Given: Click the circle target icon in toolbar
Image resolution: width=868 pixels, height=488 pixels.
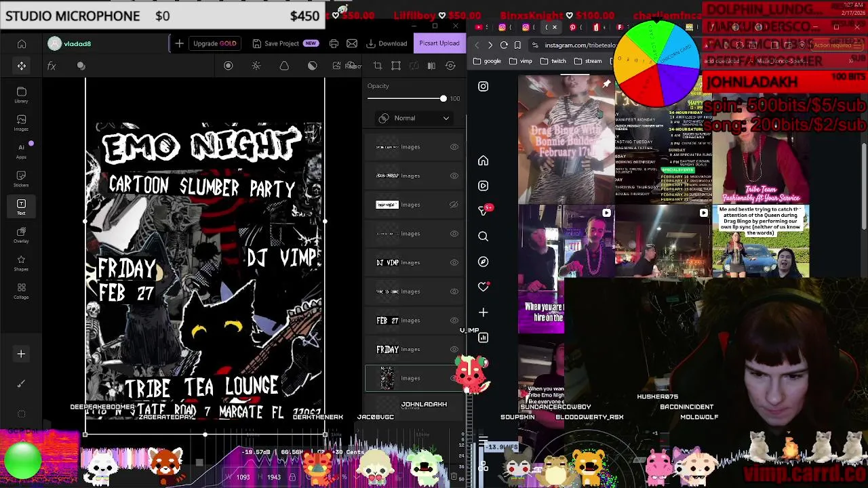Looking at the screenshot, I should point(229,66).
